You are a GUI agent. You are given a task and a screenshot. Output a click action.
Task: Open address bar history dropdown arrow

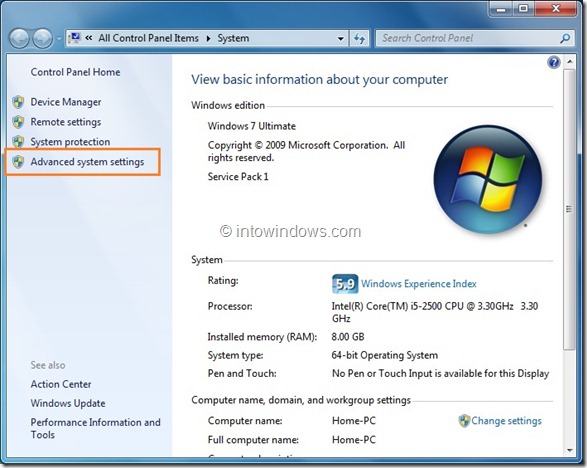tap(340, 39)
